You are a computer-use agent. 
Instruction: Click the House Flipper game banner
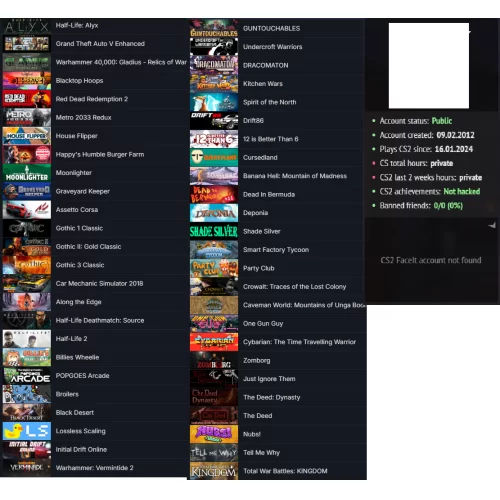tap(27, 136)
